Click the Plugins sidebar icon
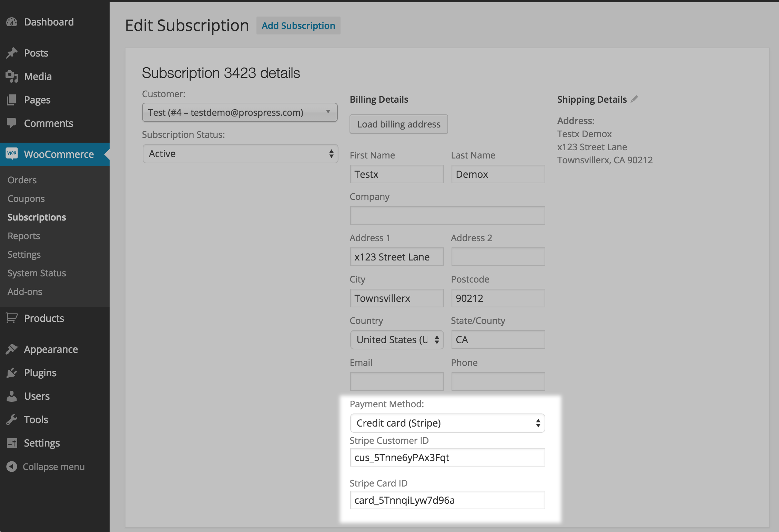This screenshot has height=532, width=779. pos(12,372)
